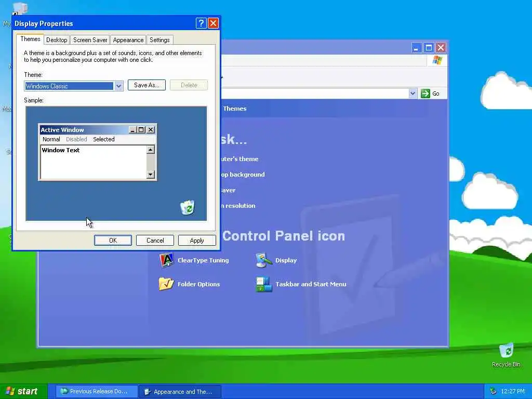Click the OK button
The width and height of the screenshot is (532, 399).
113,240
